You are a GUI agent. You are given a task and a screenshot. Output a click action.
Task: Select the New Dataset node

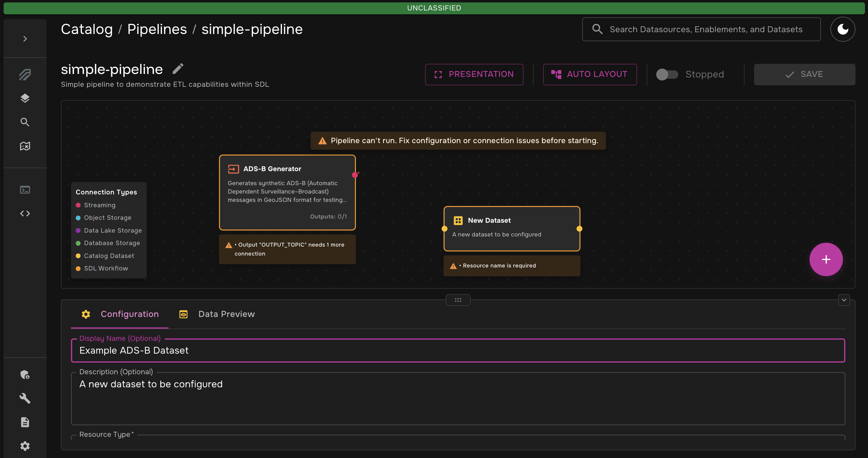point(512,229)
